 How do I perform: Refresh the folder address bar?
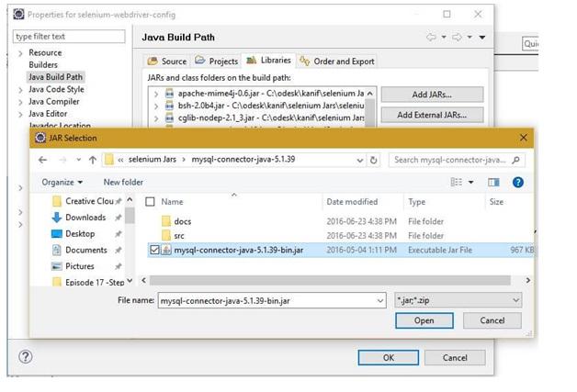pos(374,161)
